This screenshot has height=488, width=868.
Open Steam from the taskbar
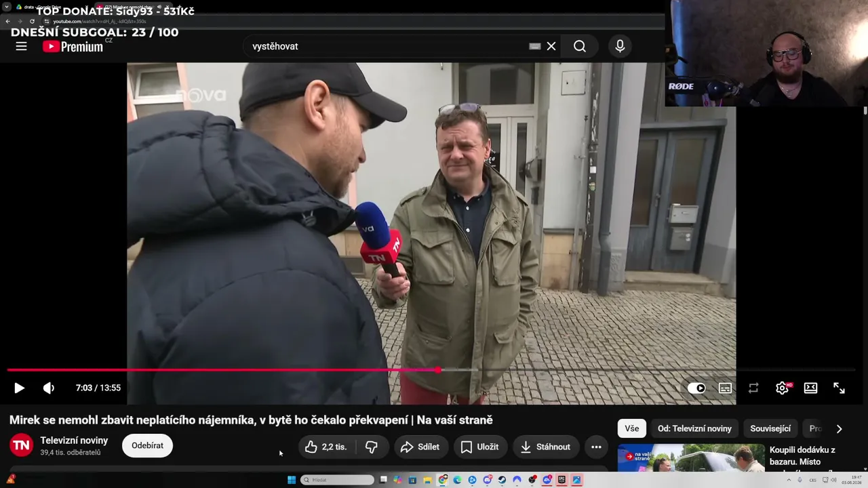pyautogui.click(x=502, y=480)
